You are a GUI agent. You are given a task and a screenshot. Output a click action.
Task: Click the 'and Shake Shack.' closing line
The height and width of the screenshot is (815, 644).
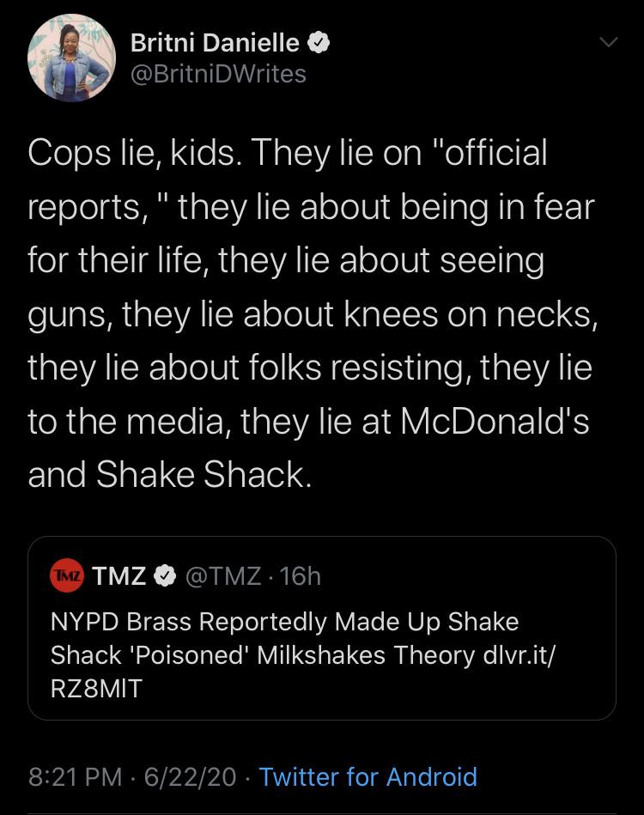167,474
